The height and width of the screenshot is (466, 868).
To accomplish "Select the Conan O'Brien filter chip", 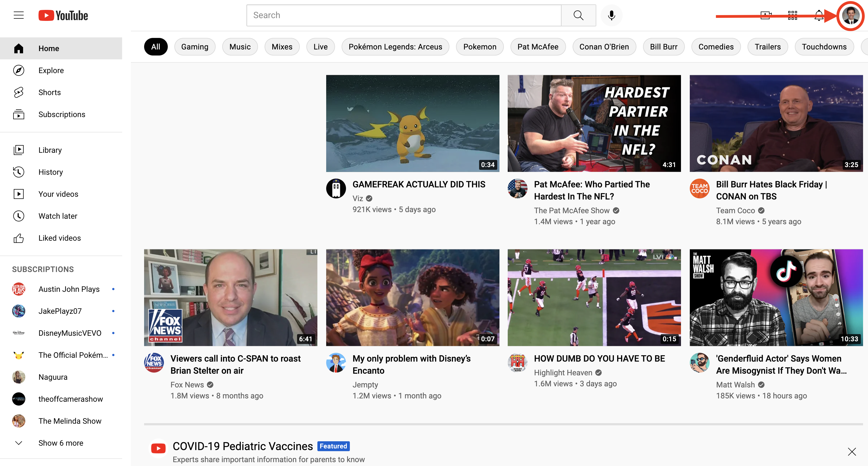I will pyautogui.click(x=604, y=47).
